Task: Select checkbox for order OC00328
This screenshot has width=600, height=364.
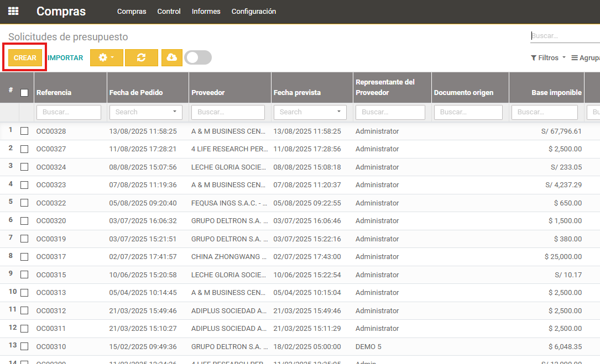Action: [24, 131]
